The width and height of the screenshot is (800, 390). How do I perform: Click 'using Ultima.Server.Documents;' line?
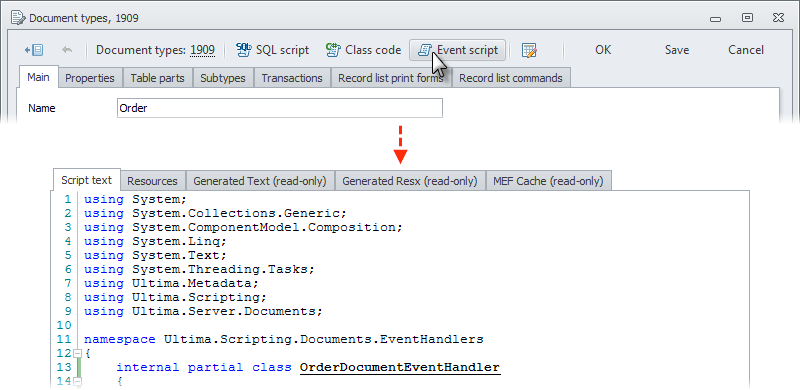pos(204,311)
